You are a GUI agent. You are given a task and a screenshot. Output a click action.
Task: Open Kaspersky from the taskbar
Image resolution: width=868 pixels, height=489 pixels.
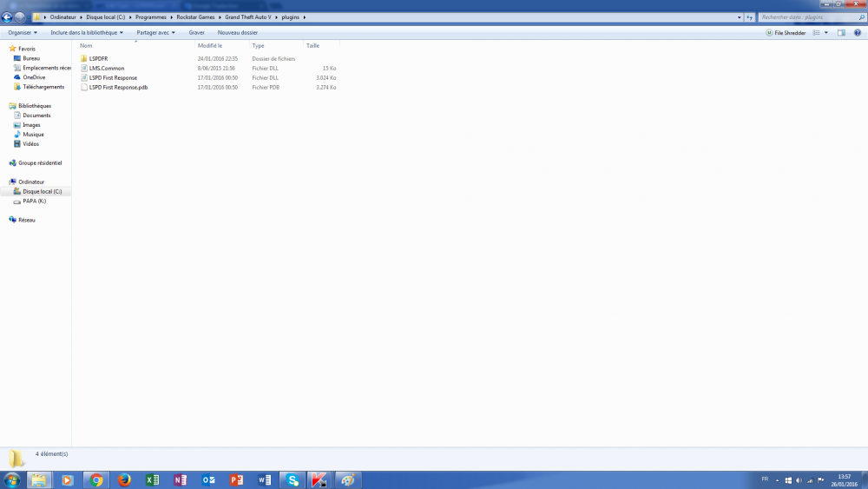319,480
